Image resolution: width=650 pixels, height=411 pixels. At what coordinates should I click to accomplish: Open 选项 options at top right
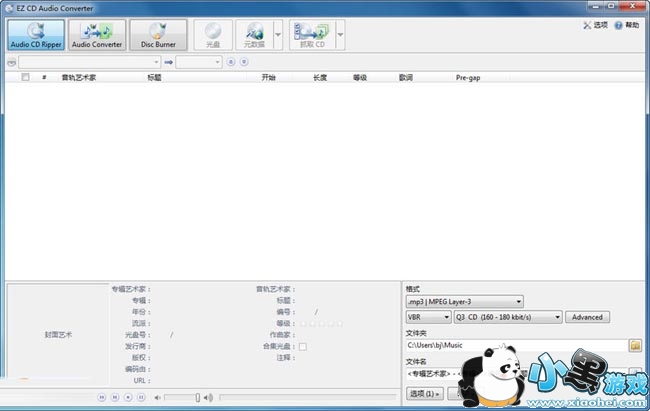tap(596, 25)
